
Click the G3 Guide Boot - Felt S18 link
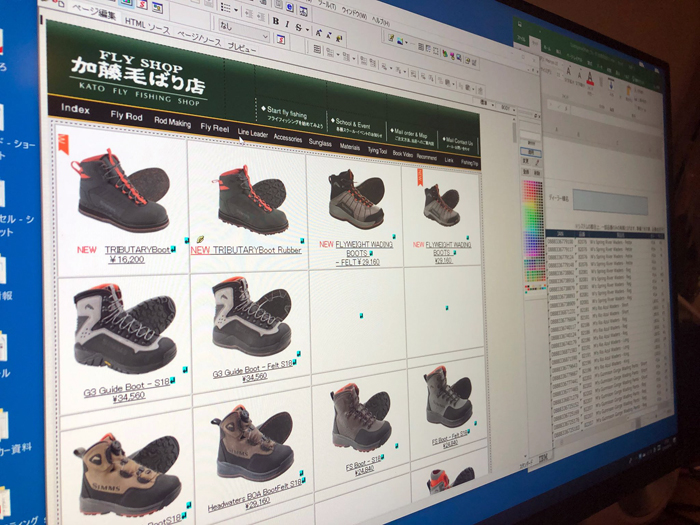click(x=253, y=371)
